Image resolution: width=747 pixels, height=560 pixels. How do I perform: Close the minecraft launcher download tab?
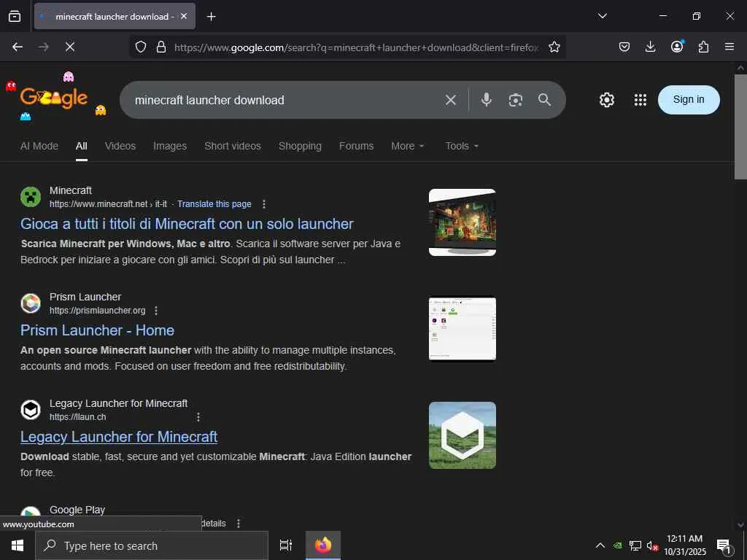184,16
